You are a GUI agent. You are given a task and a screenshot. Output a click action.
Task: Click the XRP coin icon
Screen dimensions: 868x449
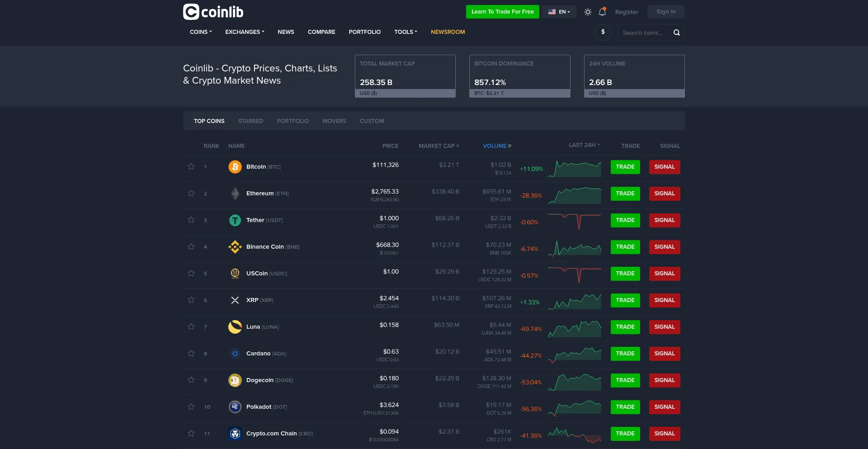click(x=235, y=300)
